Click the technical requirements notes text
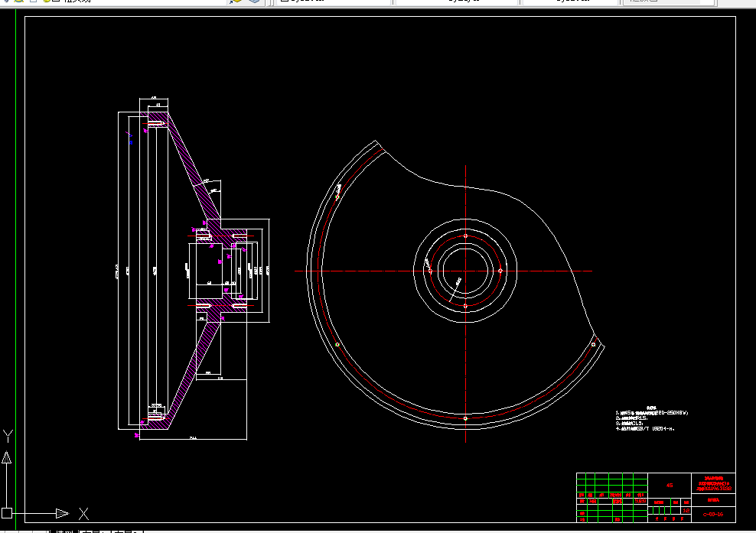 click(x=651, y=418)
